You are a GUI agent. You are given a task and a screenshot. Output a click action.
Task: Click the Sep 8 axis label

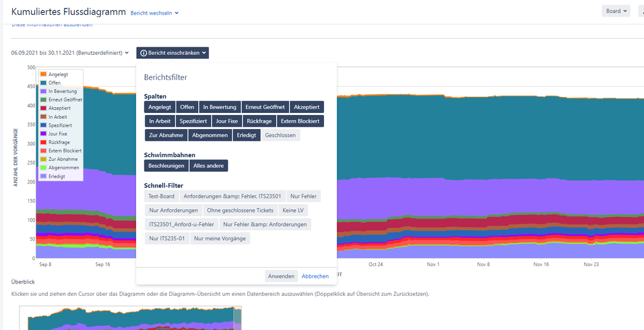click(45, 265)
